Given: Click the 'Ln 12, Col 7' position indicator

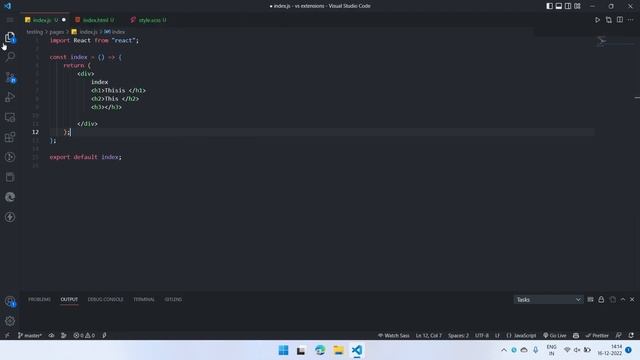Looking at the screenshot, I should coord(429,336).
